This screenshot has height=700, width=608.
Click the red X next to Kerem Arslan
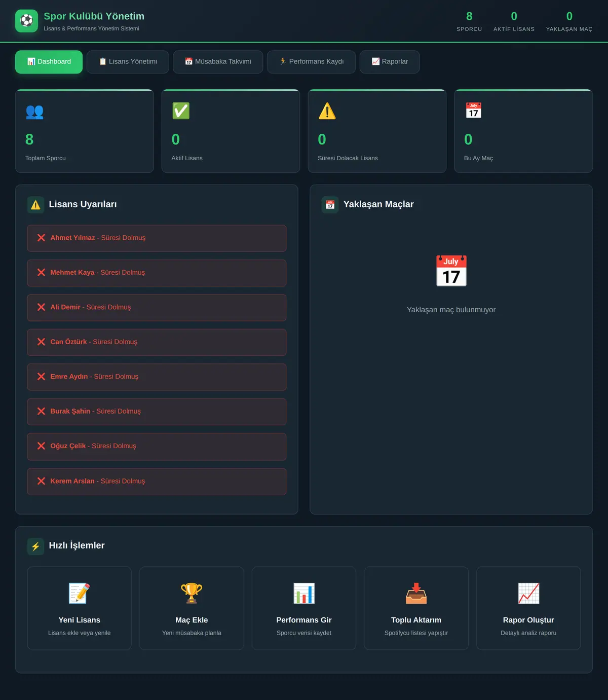pyautogui.click(x=42, y=481)
